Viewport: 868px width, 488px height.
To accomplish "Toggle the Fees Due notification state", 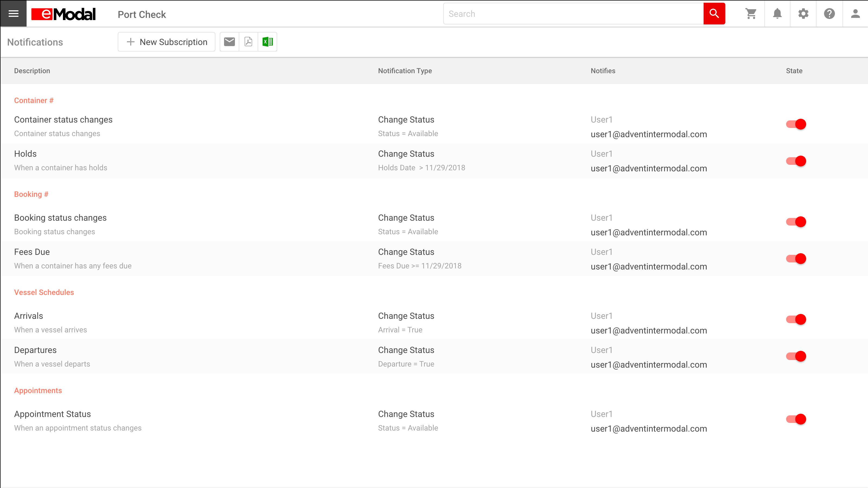I will pyautogui.click(x=796, y=259).
